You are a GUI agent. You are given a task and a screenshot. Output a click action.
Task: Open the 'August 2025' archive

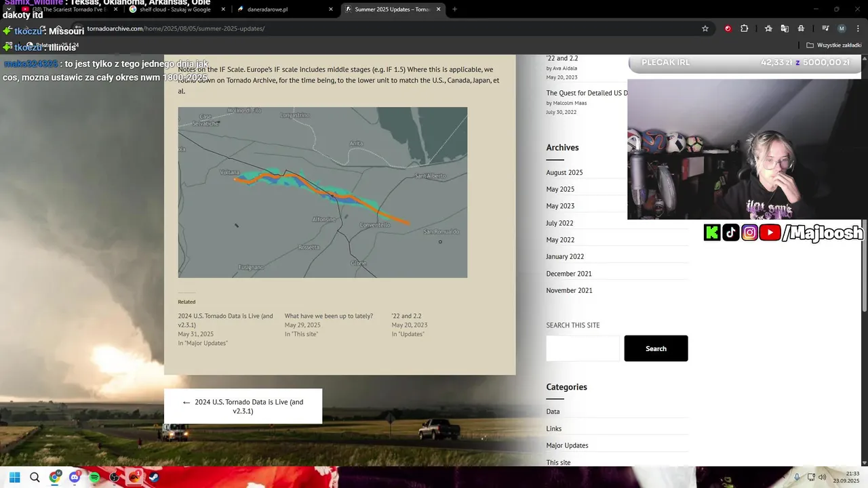[x=564, y=173]
